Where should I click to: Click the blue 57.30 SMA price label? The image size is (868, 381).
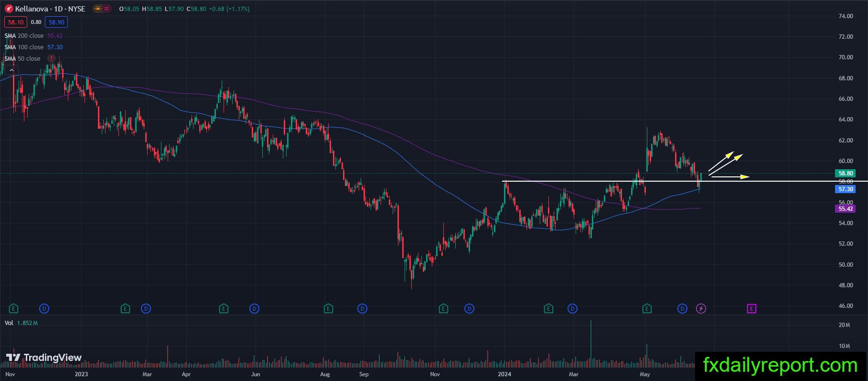click(x=845, y=189)
